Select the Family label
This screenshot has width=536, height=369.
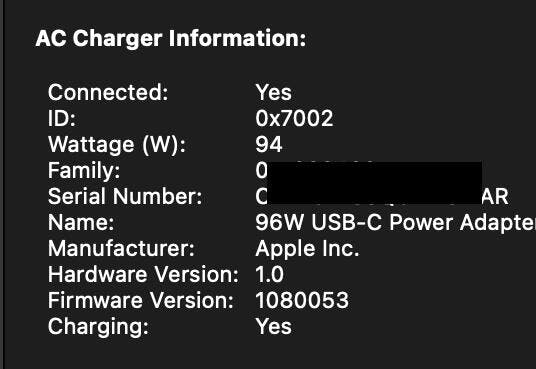(x=84, y=171)
